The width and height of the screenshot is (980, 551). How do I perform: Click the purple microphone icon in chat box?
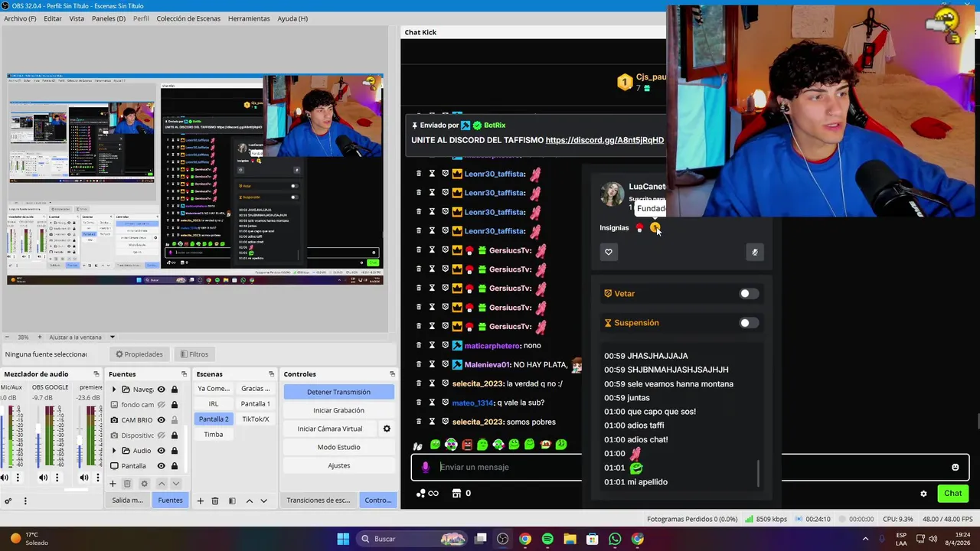click(426, 467)
